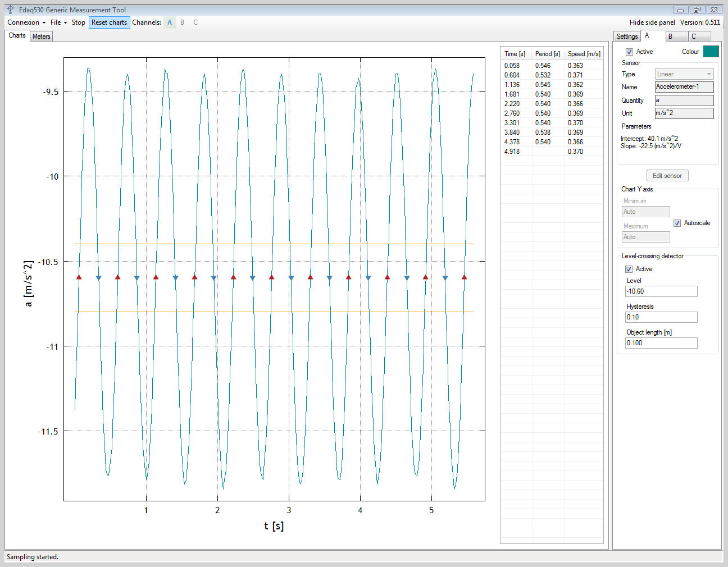Switch to the Meters tab
The height and width of the screenshot is (567, 728).
click(x=42, y=36)
